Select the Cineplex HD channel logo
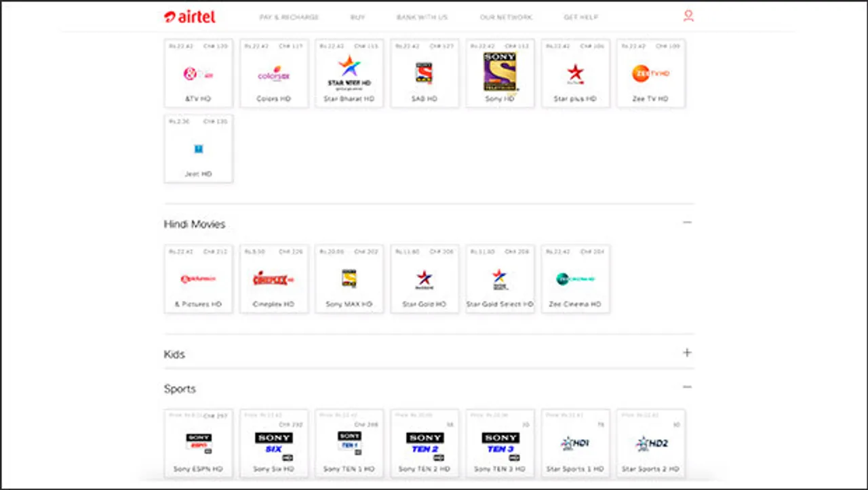This screenshot has width=868, height=490. point(274,279)
